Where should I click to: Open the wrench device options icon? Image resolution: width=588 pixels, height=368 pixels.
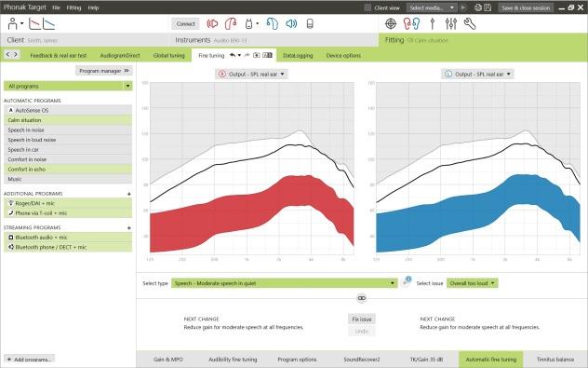tap(470, 23)
